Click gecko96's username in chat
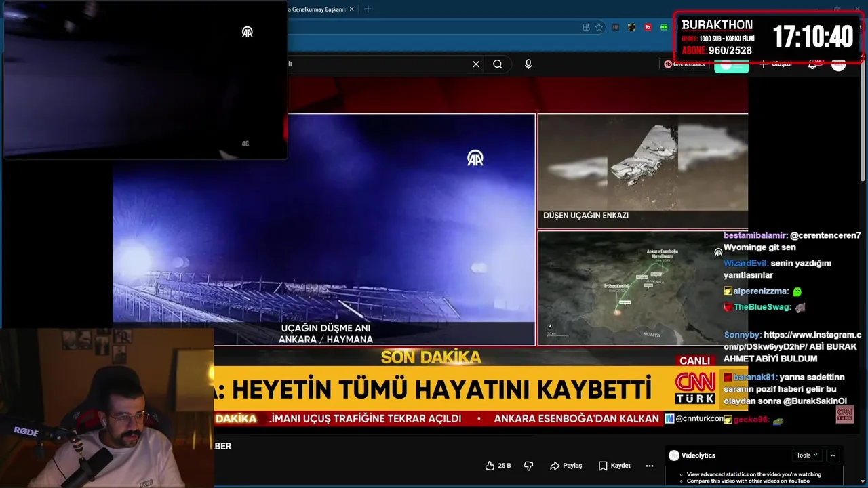The image size is (868, 488). coord(751,420)
